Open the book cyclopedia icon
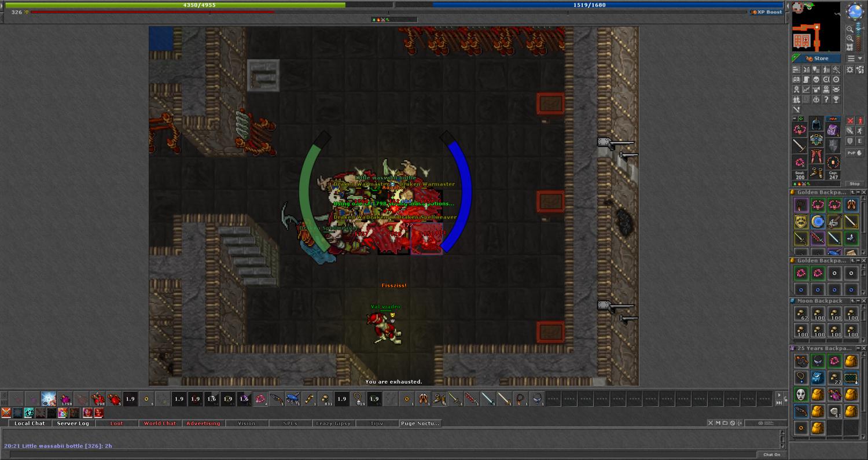The width and height of the screenshot is (868, 460). (796, 80)
